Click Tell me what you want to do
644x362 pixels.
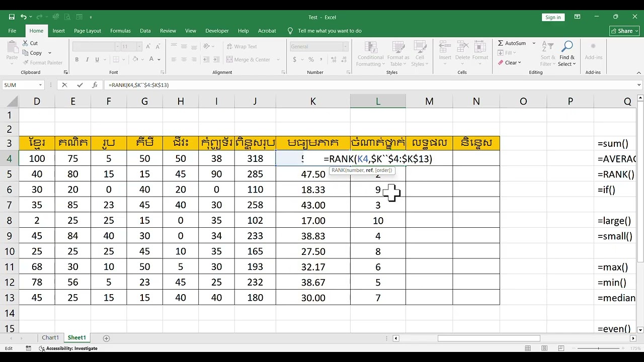330,31
